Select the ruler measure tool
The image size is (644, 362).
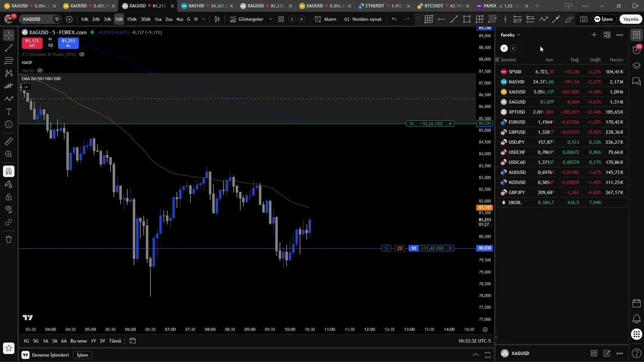[9, 141]
